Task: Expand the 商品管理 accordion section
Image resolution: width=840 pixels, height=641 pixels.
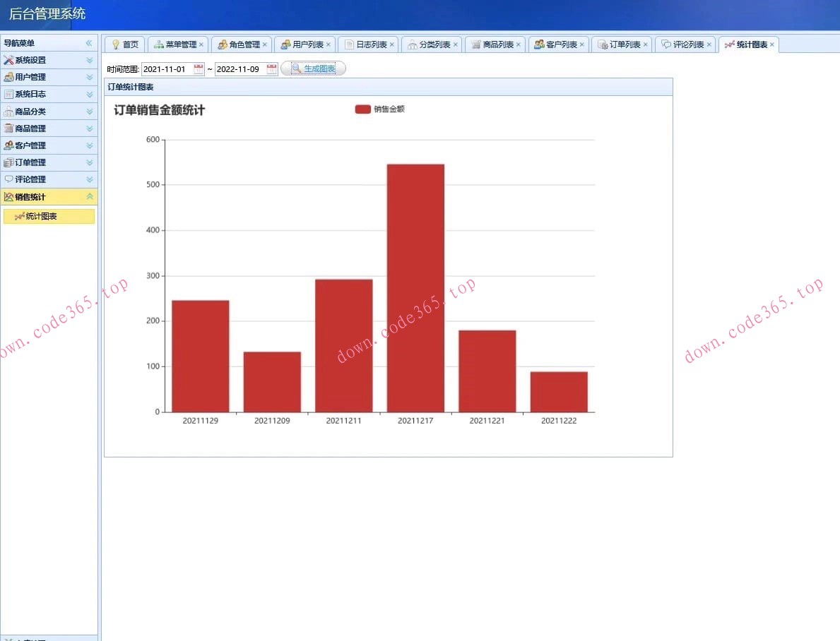Action: point(89,128)
